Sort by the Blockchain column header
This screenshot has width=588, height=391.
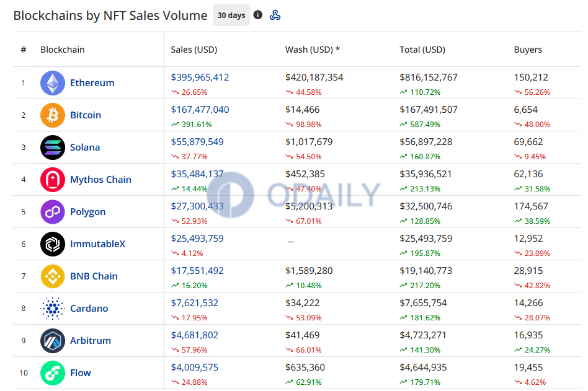point(63,50)
